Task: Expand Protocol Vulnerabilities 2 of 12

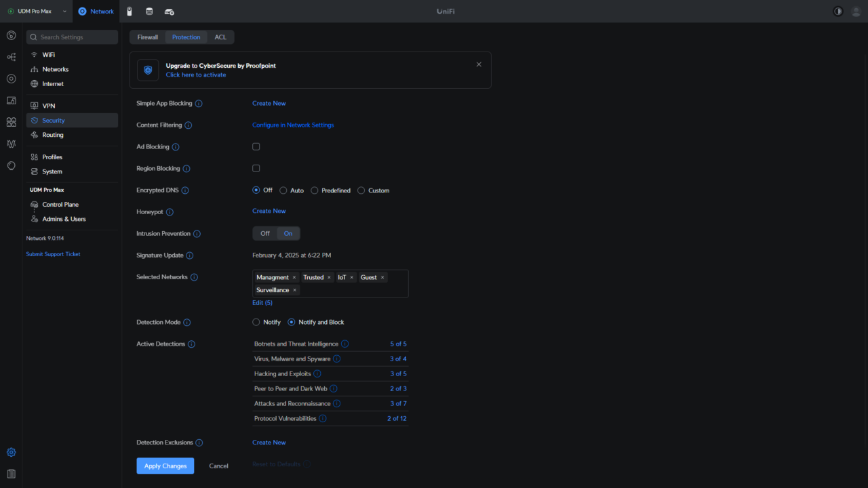Action: (x=397, y=419)
